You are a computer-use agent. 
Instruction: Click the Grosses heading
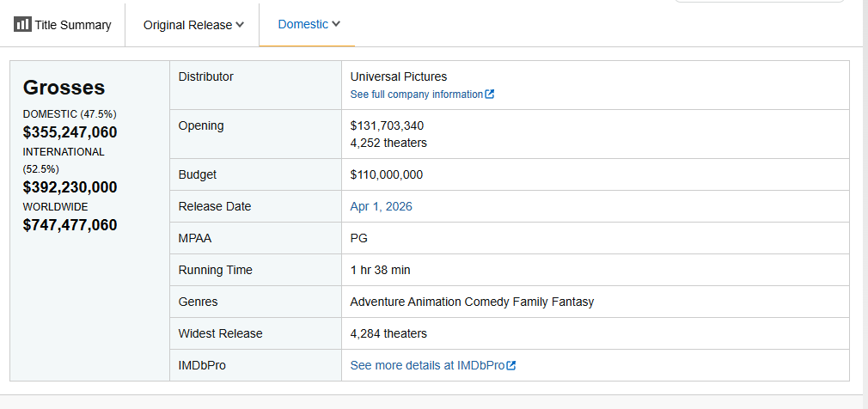click(x=64, y=88)
